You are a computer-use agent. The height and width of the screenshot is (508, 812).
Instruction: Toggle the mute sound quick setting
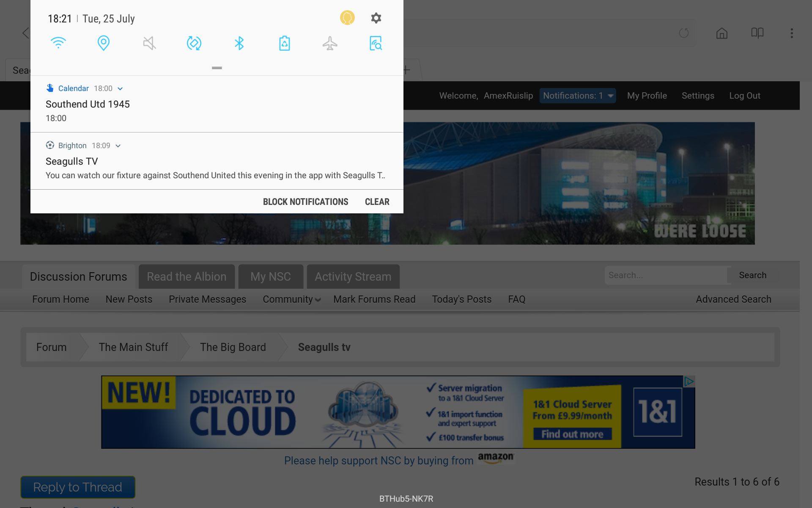[149, 43]
